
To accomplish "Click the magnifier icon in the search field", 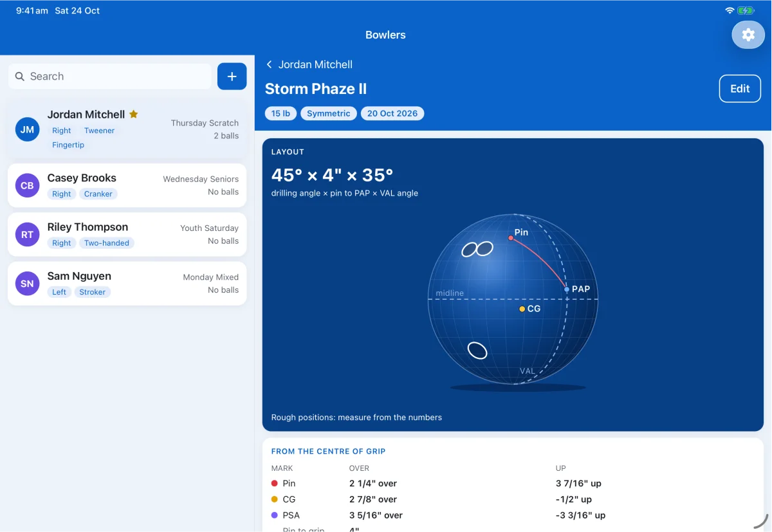I will (x=20, y=77).
